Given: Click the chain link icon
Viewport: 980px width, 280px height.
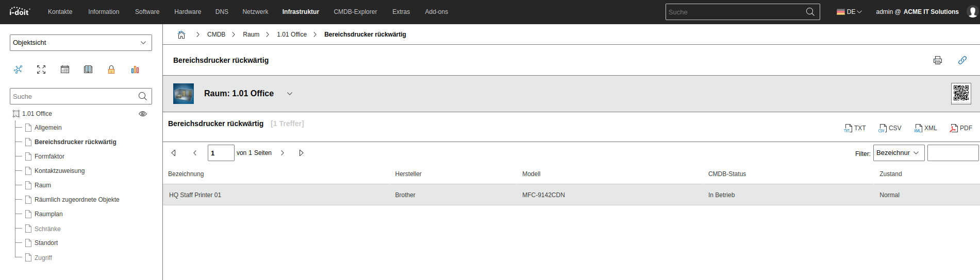Looking at the screenshot, I should pos(962,60).
